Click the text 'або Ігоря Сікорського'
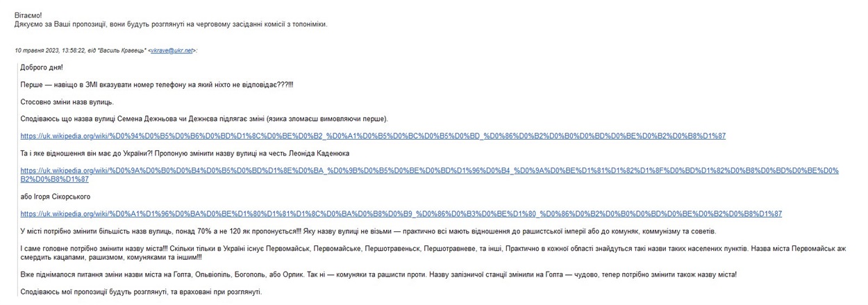The image size is (868, 305). click(56, 197)
